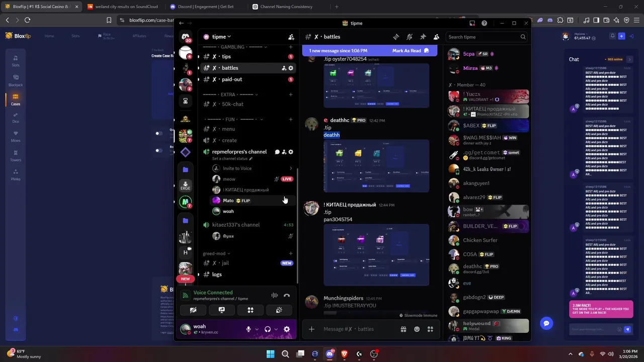Open settings gear of repmeforpres's channel
Image resolution: width=644 pixels, height=362 pixels.
coord(291,152)
